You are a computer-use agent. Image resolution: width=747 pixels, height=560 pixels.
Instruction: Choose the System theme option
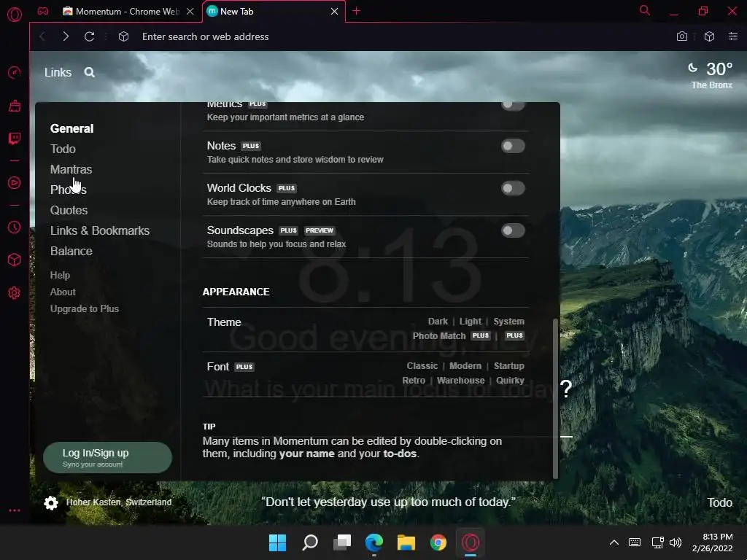coord(508,322)
